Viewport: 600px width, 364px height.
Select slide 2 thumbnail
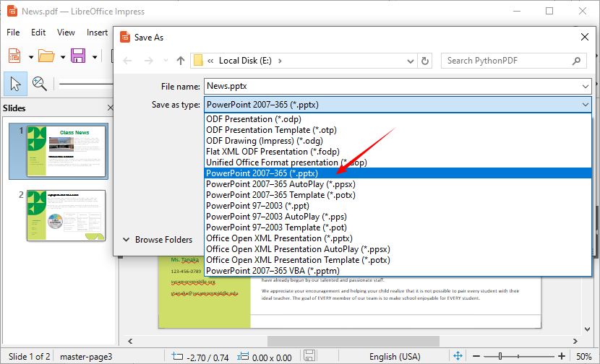pyautogui.click(x=66, y=216)
